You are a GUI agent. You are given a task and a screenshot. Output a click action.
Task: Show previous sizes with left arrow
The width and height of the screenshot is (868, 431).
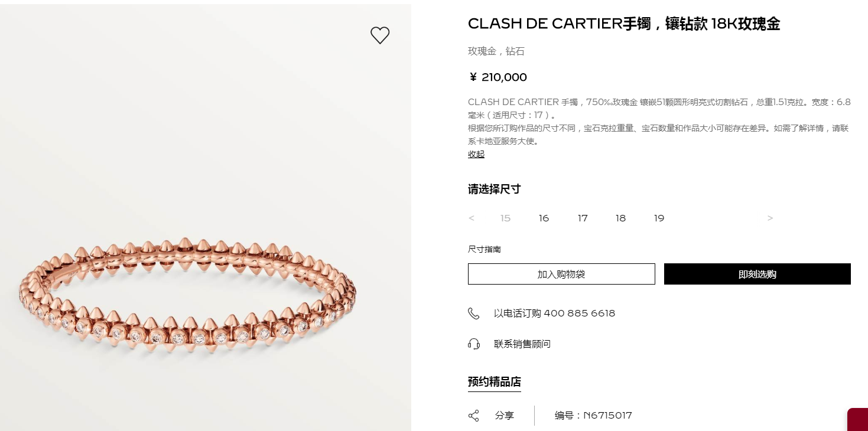click(x=471, y=218)
